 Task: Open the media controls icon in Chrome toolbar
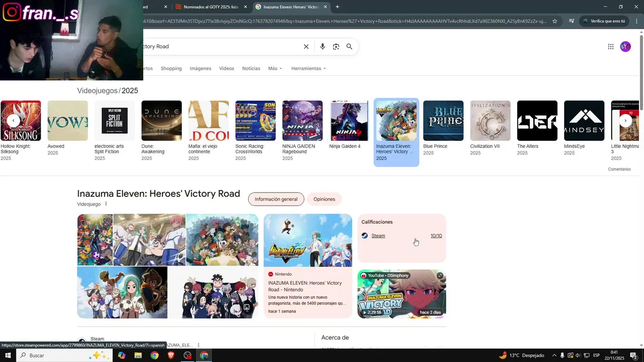coord(572,21)
